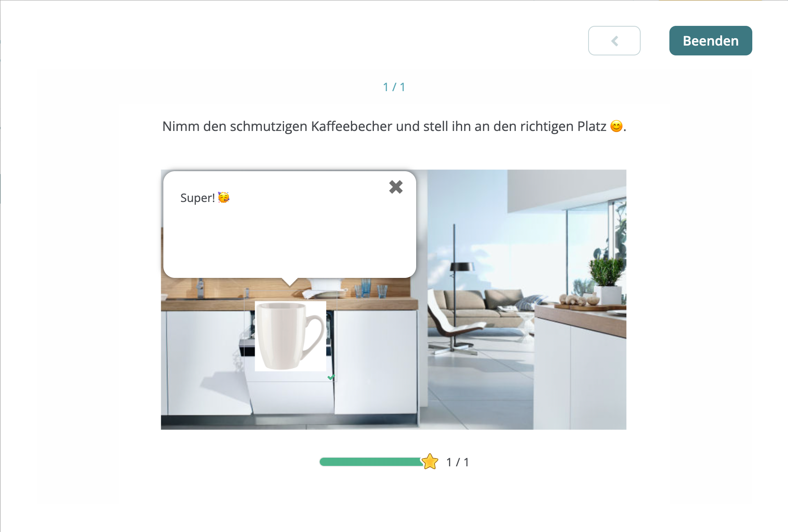The width and height of the screenshot is (788, 532).
Task: Select the white coffee mug image
Action: click(291, 336)
